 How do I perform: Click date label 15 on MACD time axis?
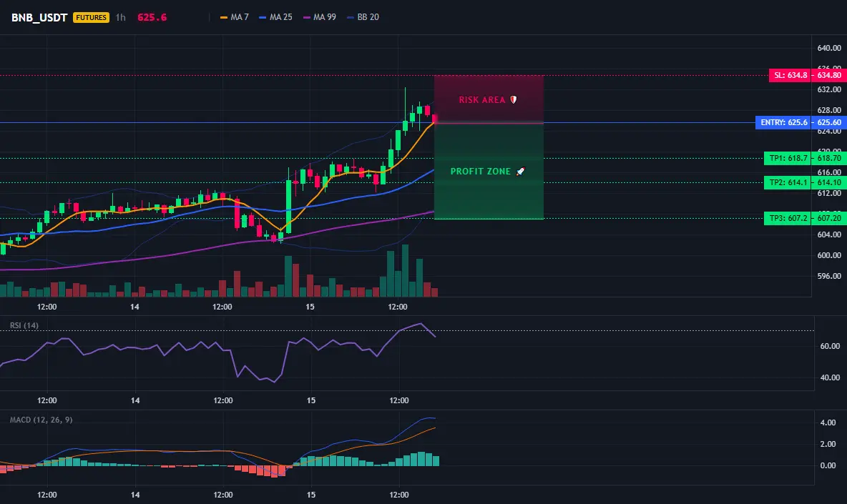click(x=311, y=495)
